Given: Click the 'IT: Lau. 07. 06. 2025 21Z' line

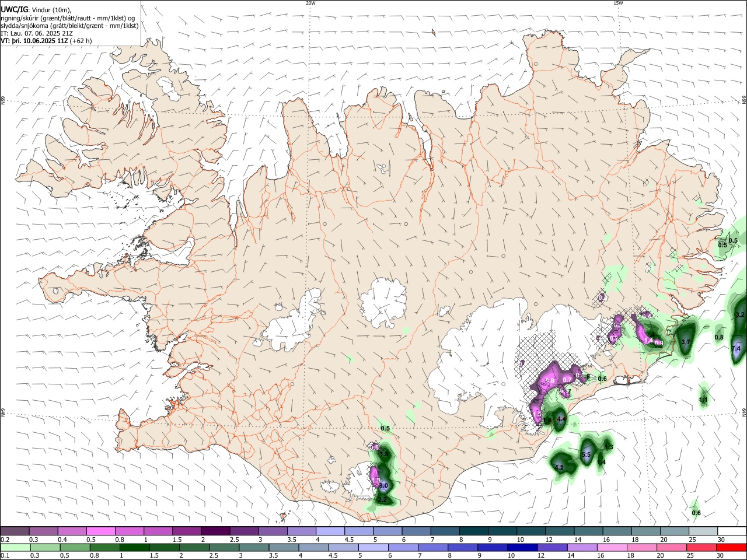Looking at the screenshot, I should pyautogui.click(x=37, y=33).
